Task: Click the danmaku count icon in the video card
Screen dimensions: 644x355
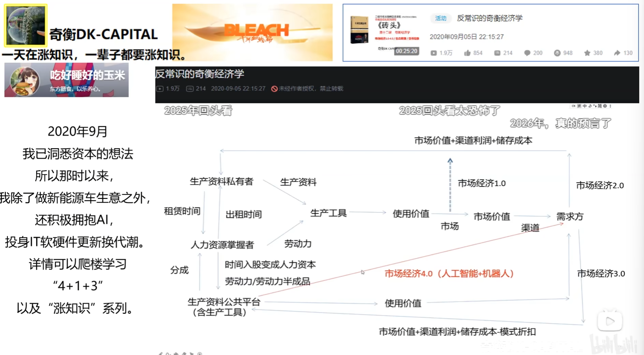Action: pos(497,53)
